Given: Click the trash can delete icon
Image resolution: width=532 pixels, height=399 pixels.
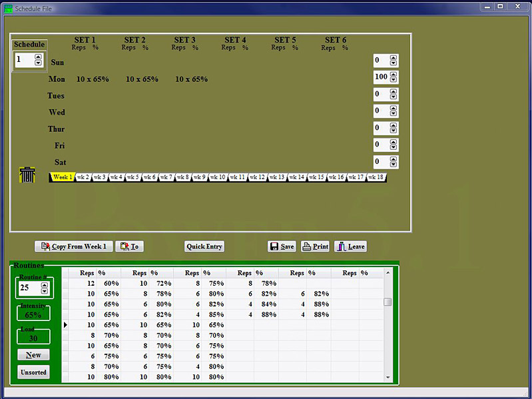Looking at the screenshot, I should (x=27, y=175).
